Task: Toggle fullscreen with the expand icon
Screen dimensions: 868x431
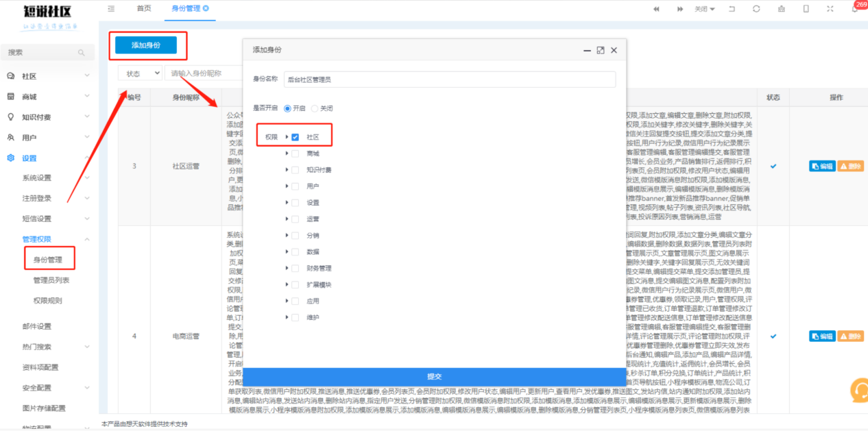Action: pos(830,9)
